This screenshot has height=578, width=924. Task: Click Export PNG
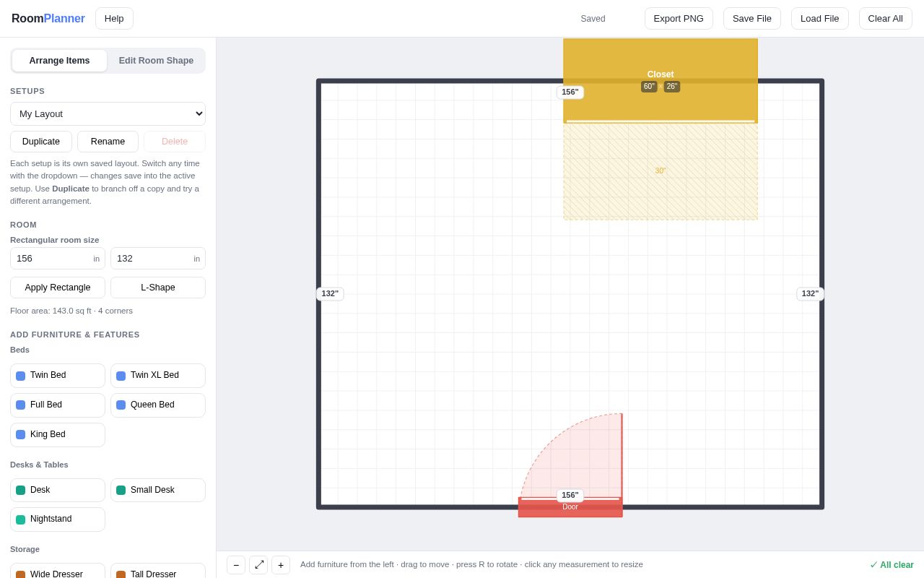click(x=679, y=19)
